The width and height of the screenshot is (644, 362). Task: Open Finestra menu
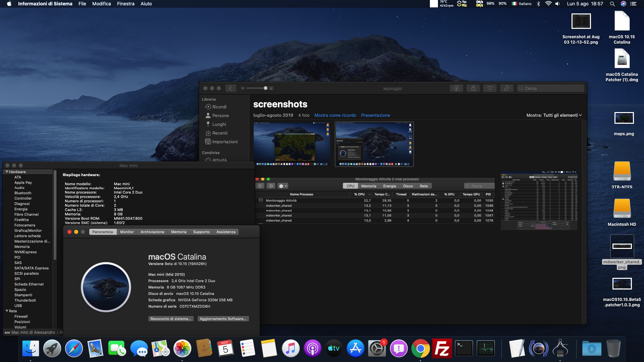pos(126,4)
